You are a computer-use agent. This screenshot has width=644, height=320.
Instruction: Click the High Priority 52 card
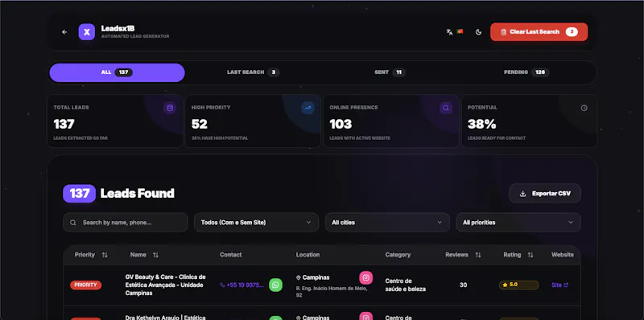tap(253, 121)
